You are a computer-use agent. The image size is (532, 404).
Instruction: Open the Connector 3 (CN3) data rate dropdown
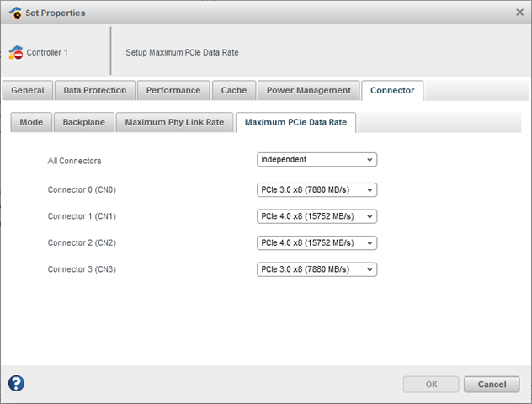317,269
